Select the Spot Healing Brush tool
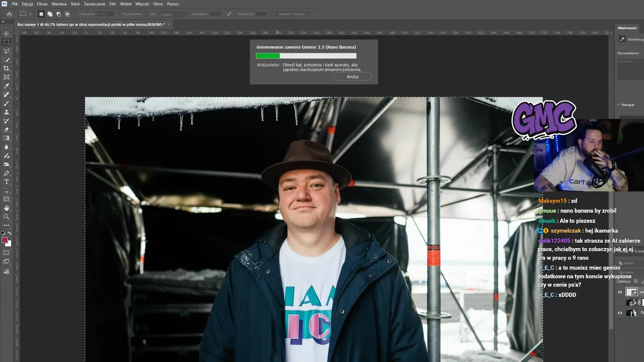Viewport: 644px width, 362px height. pos(7,95)
